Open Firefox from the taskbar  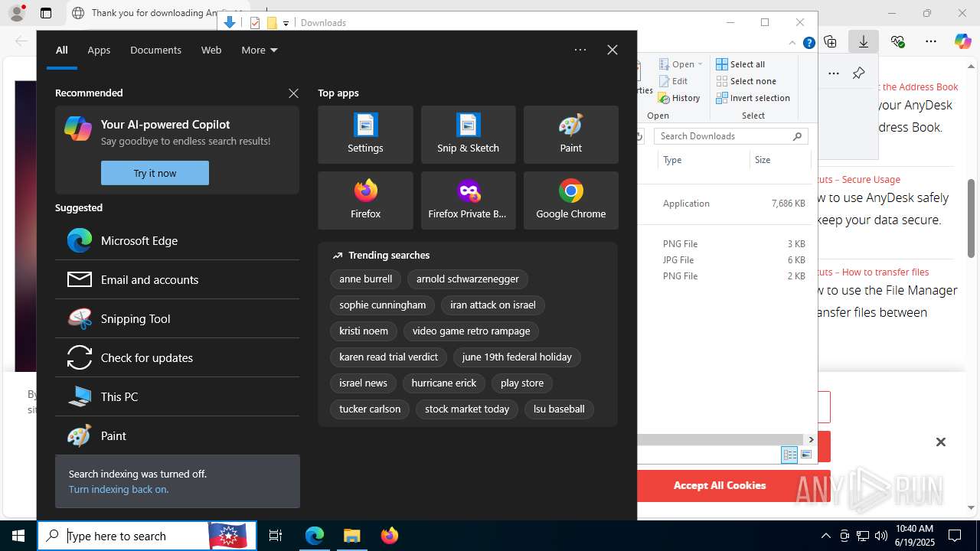point(390,536)
